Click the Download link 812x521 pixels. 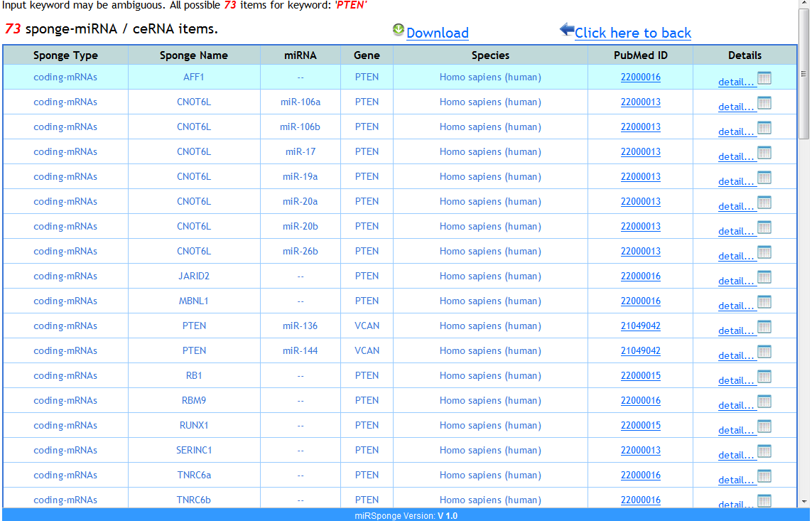(x=437, y=33)
